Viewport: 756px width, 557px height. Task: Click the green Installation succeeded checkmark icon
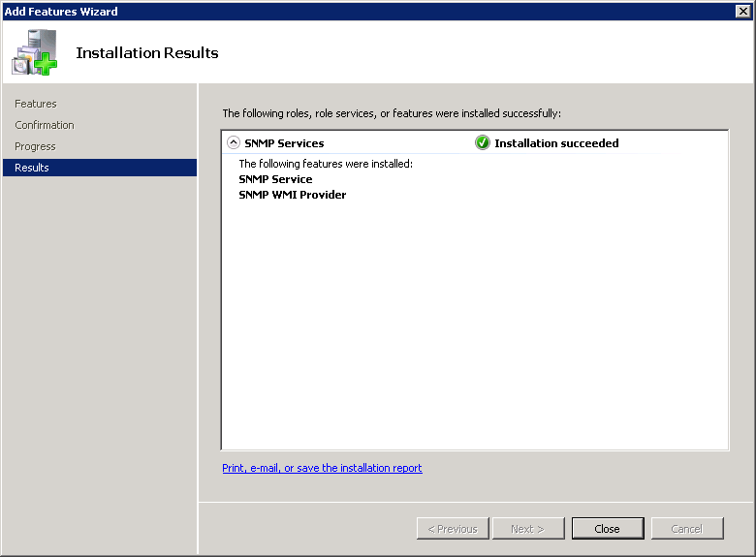coord(482,142)
